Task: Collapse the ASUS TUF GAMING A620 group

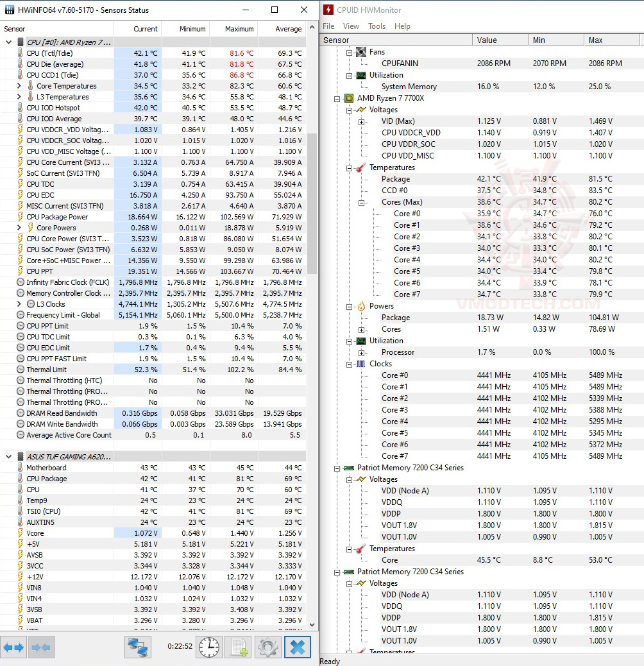Action: [x=8, y=457]
